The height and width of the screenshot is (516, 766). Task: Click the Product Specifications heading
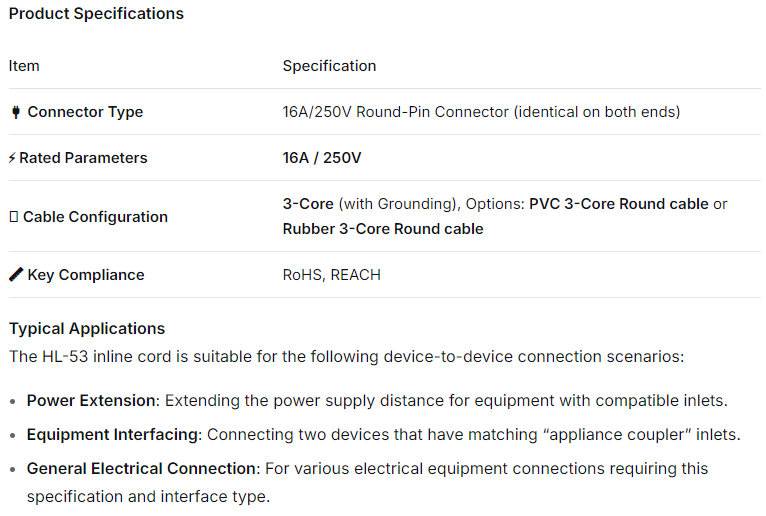pyautogui.click(x=96, y=14)
